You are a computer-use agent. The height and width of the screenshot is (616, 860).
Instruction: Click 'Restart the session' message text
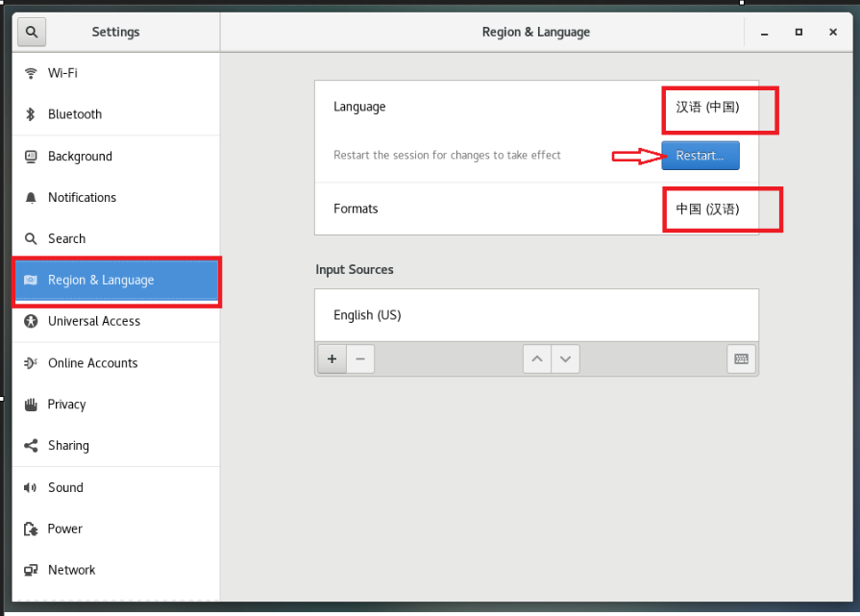[447, 156]
